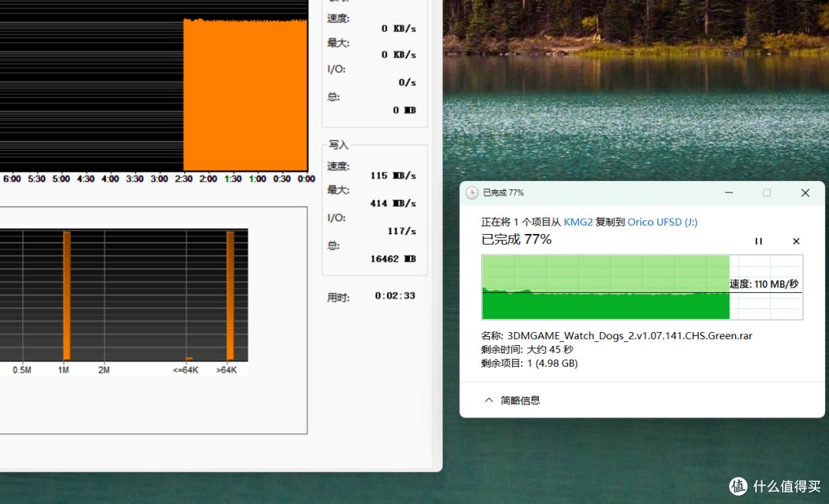Click the orange 1M block size bar
This screenshot has width=829, height=504.
click(x=67, y=296)
